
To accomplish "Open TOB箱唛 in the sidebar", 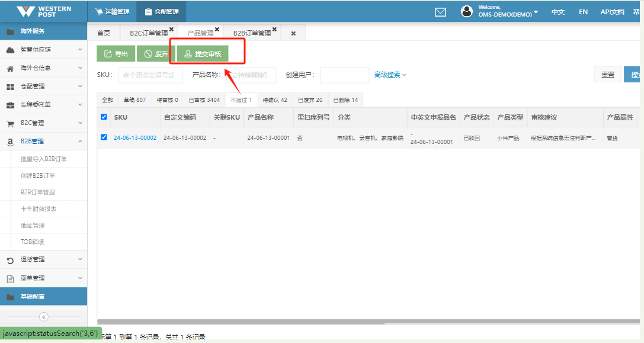I will (32, 242).
